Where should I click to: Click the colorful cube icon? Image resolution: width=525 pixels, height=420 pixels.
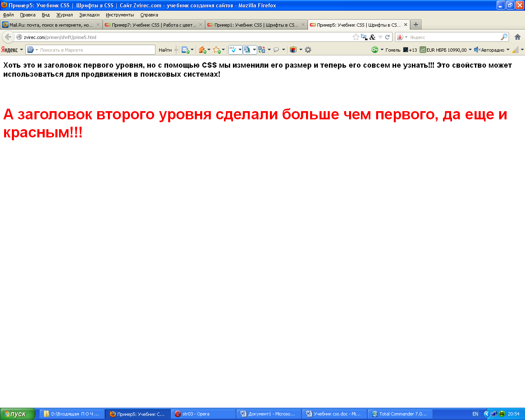coord(293,50)
